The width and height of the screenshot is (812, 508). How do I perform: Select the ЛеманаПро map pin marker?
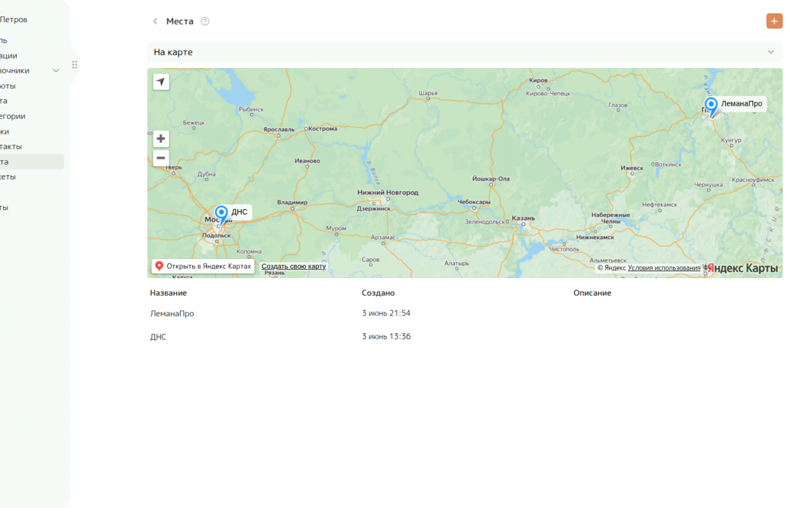[x=711, y=107]
